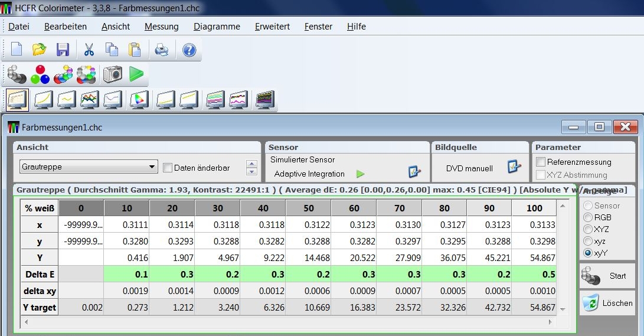Click the table's horizontal scrollbar
The image size is (644, 336).
[289, 322]
